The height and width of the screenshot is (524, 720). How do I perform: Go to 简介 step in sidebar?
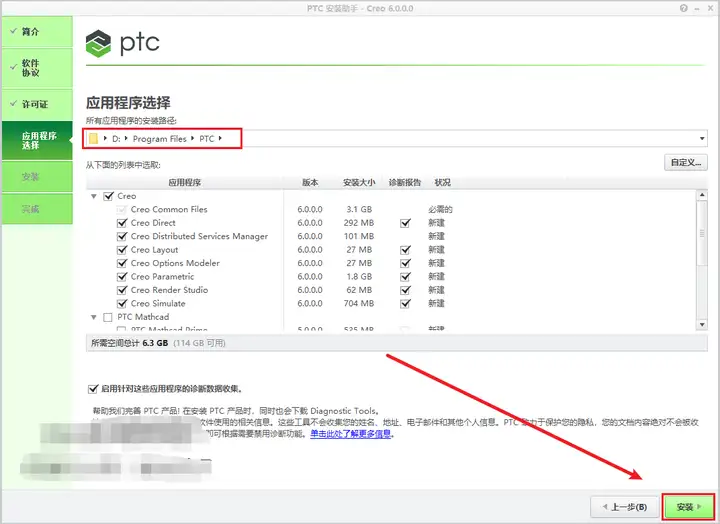tap(37, 32)
